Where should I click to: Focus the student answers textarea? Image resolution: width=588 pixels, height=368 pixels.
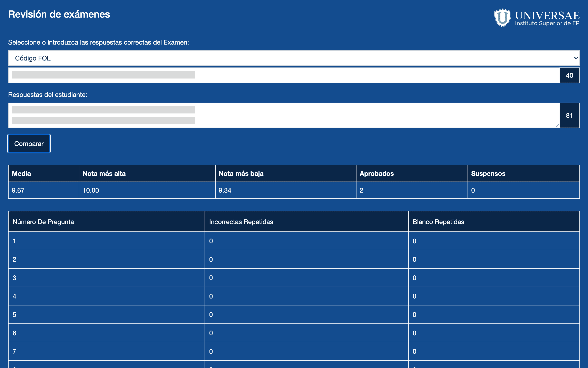point(284,115)
